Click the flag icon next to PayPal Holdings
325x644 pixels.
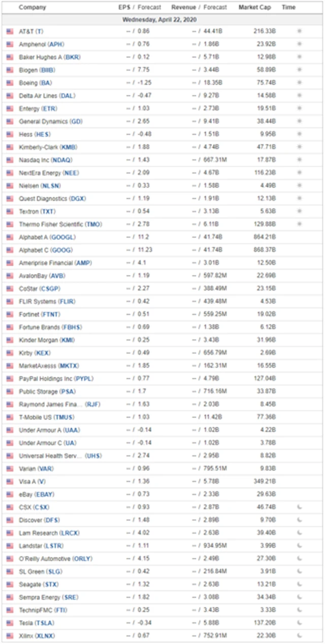point(10,378)
